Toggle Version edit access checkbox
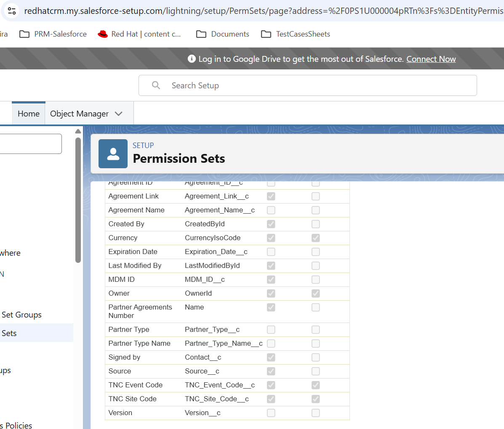This screenshot has width=504, height=429. [x=316, y=413]
